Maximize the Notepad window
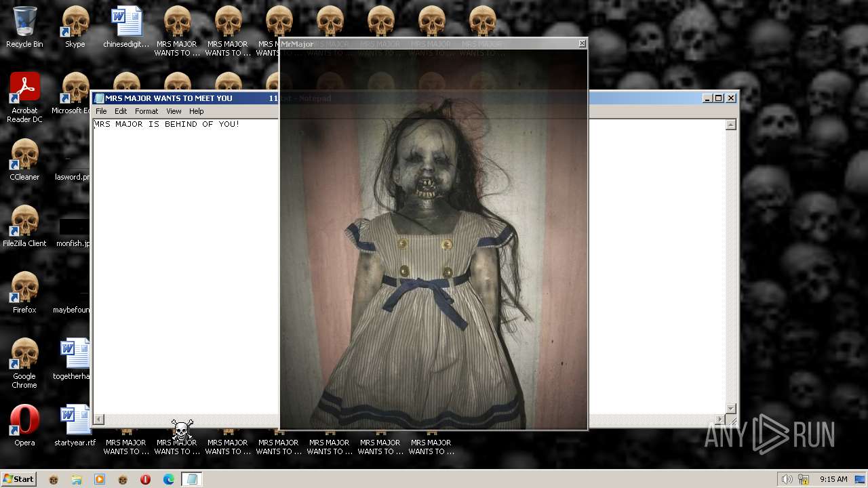This screenshot has width=868, height=488. pos(719,98)
